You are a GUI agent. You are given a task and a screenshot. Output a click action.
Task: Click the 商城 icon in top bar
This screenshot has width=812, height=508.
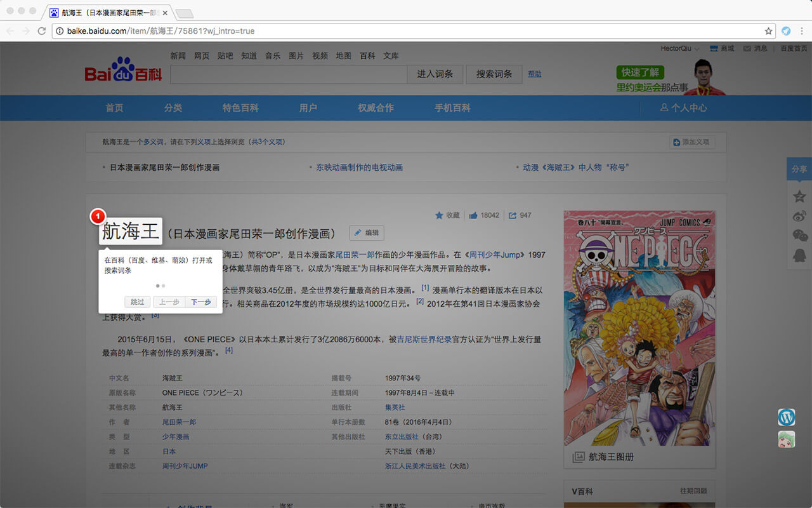[714, 48]
